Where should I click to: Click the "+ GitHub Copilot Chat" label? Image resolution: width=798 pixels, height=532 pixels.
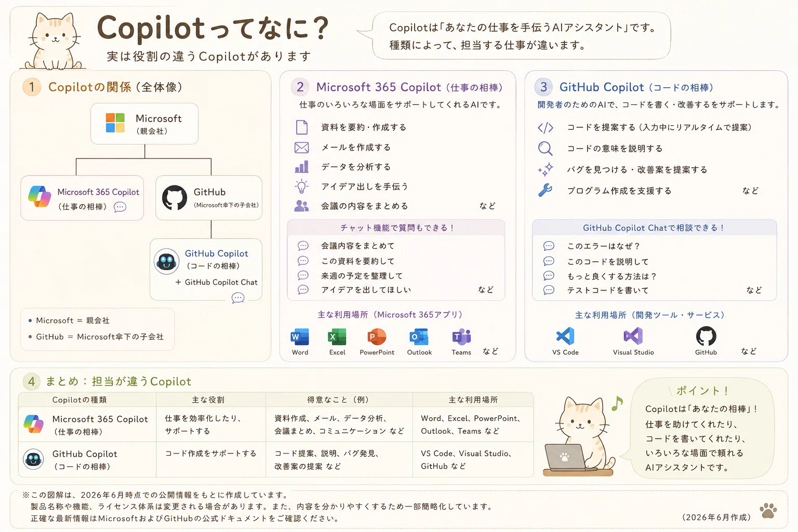(x=217, y=282)
